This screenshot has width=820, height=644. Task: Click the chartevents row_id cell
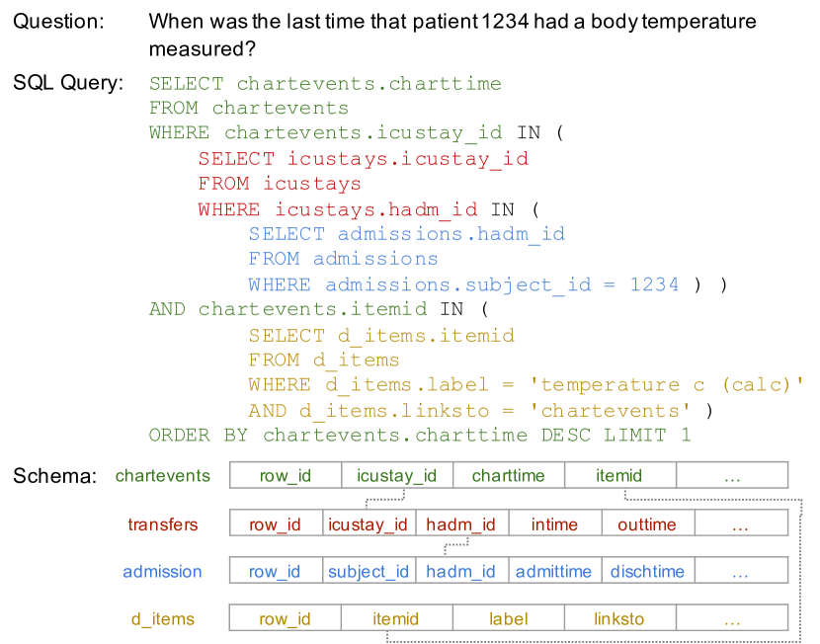286,475
